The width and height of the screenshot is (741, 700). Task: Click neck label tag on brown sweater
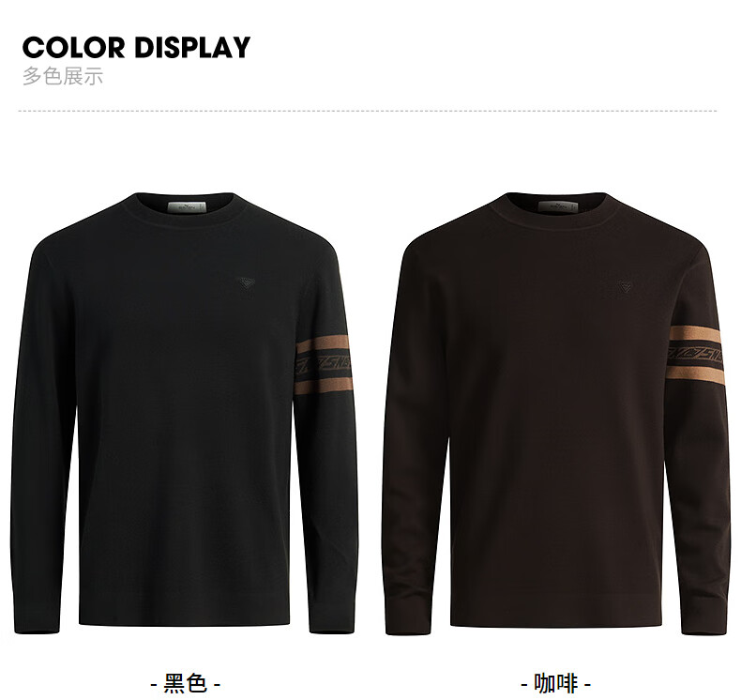(x=559, y=206)
